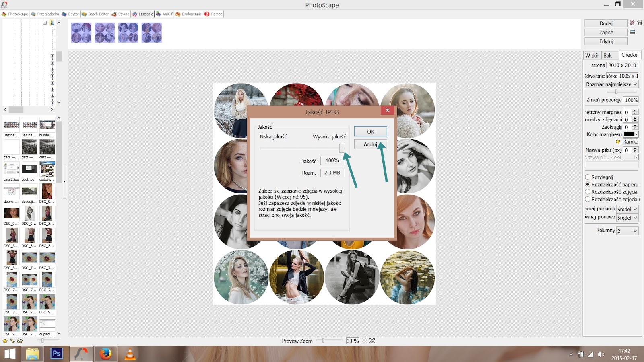Increase Nazwa pliku (px) value with up arrow

635,148
